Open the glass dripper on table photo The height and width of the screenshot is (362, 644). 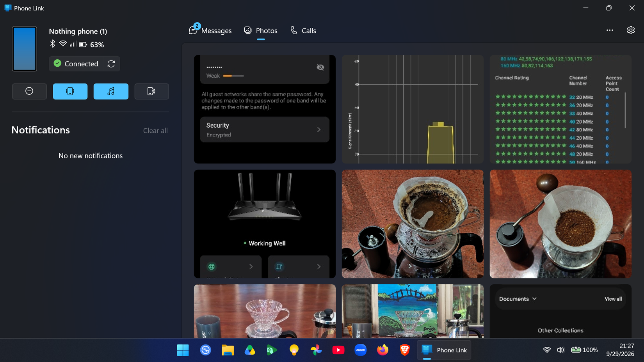[265, 311]
